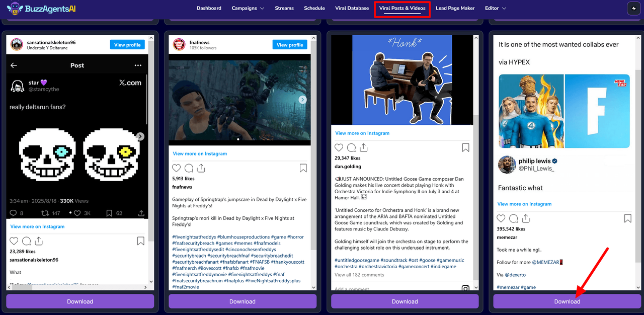Open View more on Instagram under memezar post
The width and height of the screenshot is (644, 315).
tap(524, 204)
